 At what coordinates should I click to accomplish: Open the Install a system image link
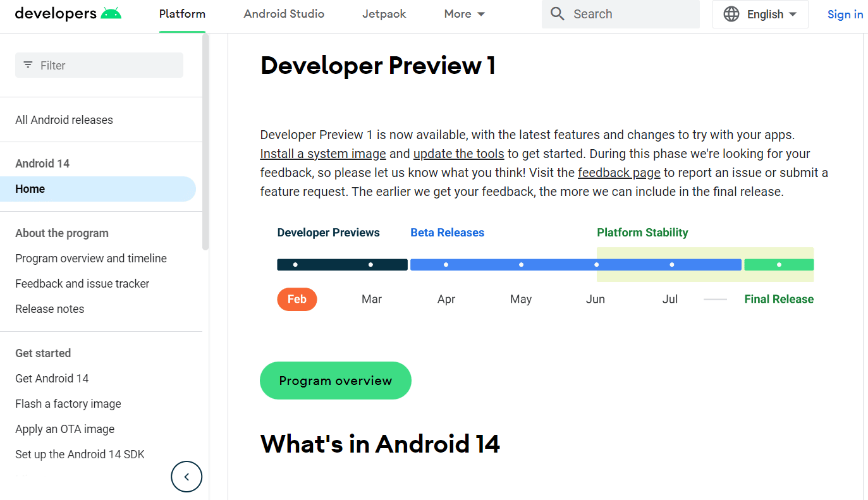point(322,153)
